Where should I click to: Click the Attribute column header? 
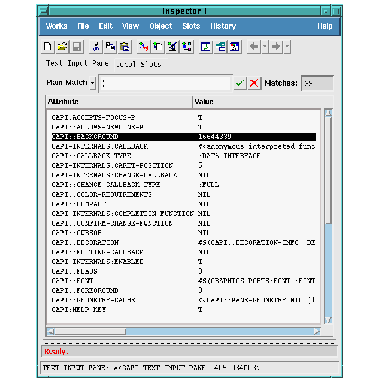tap(119, 102)
